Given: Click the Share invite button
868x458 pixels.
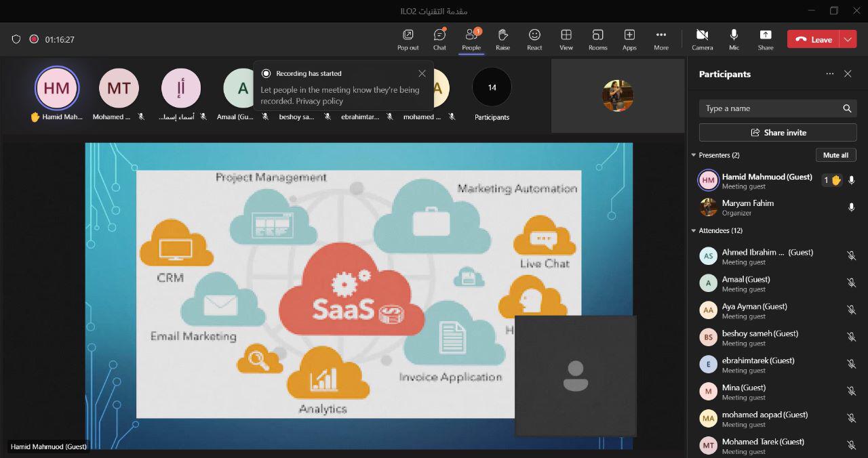Looking at the screenshot, I should point(778,133).
